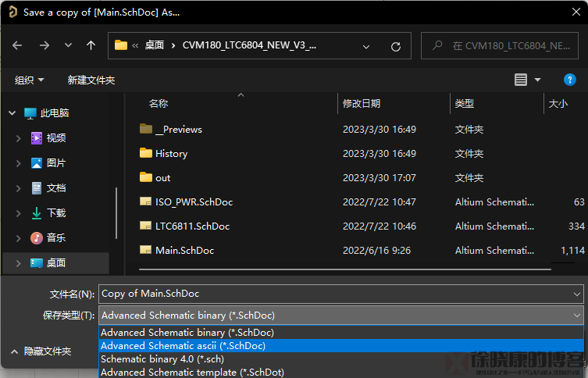
Task: Go up one folder level
Action: coord(91,45)
